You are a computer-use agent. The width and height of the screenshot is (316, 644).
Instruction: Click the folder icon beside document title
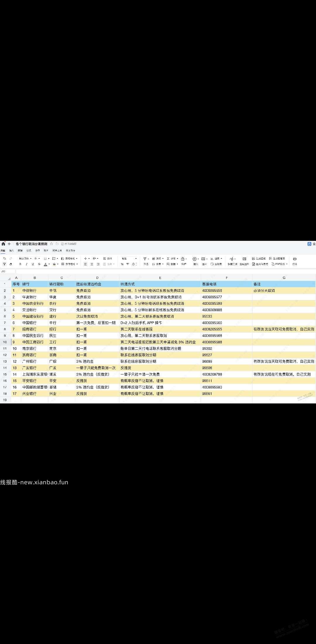(x=57, y=244)
